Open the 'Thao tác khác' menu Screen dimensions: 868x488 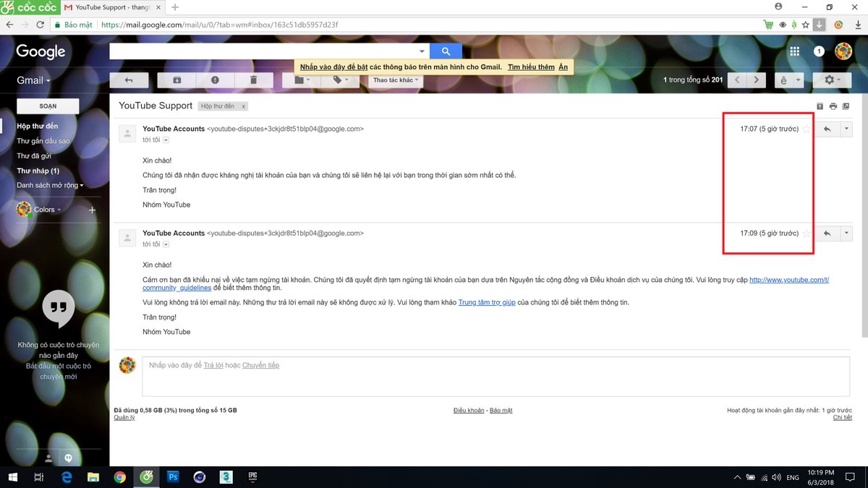(x=396, y=80)
